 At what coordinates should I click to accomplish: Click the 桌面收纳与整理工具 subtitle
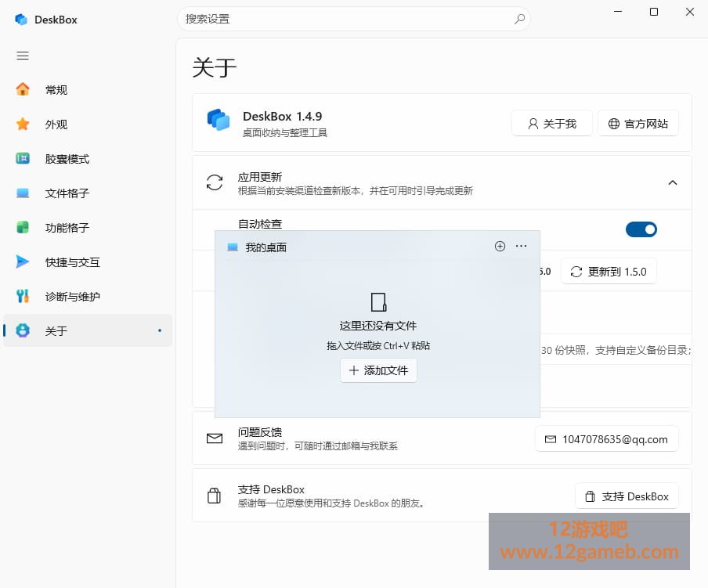click(285, 132)
